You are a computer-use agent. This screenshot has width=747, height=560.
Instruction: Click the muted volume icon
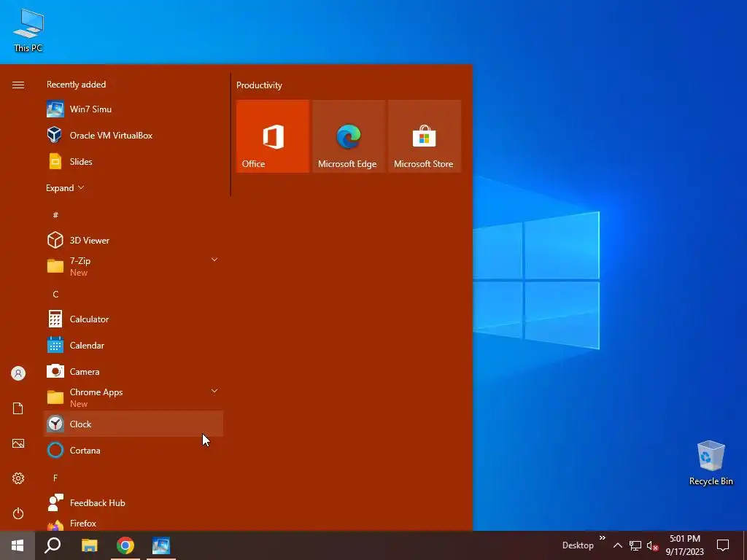[x=652, y=545]
